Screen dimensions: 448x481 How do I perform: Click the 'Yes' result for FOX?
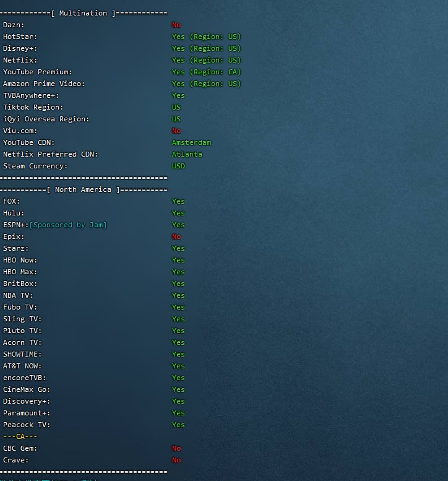(178, 201)
